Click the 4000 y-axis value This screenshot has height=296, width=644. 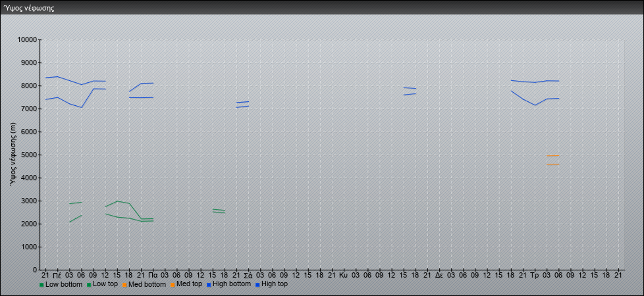29,178
